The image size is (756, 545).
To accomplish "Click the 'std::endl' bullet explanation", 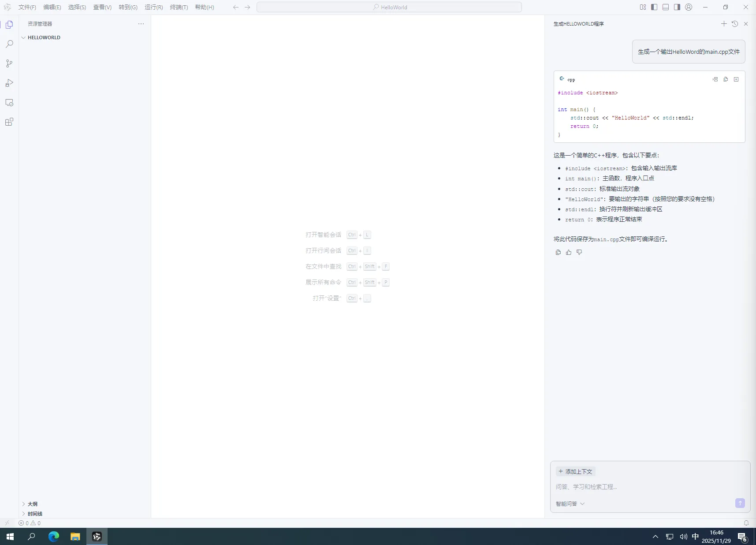I will click(x=614, y=209).
